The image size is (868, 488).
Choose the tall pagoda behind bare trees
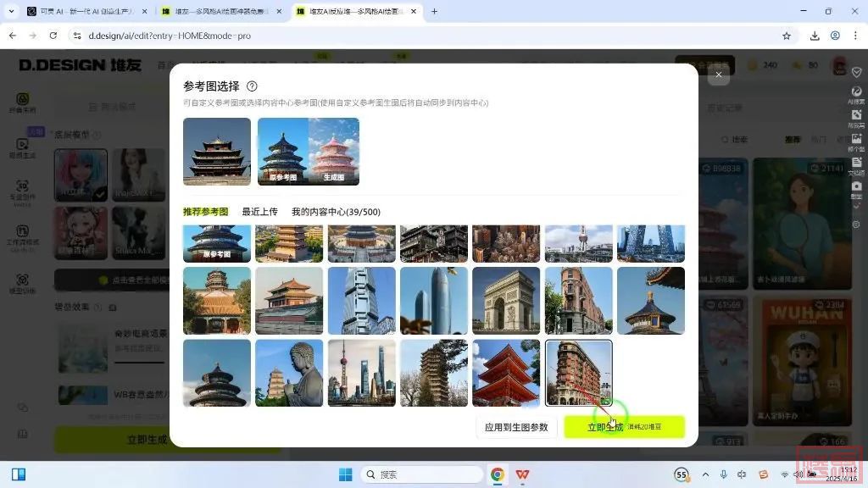[x=434, y=373]
